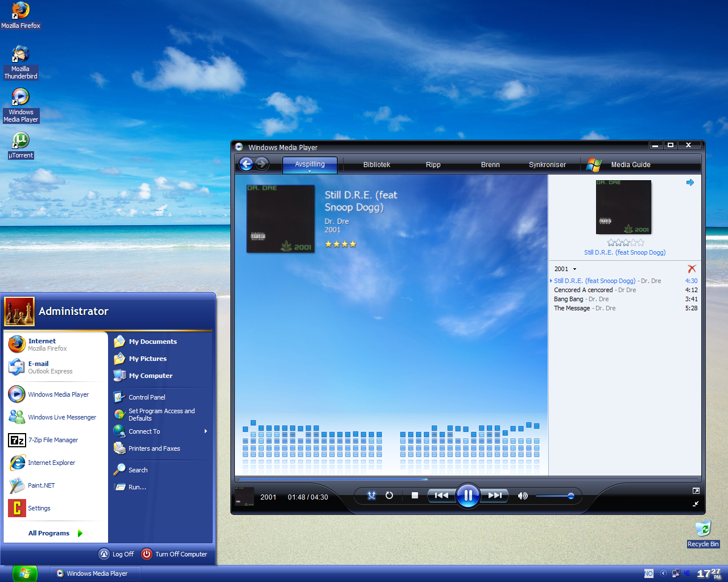
Task: Go back with the Media Player back arrow
Action: [x=246, y=164]
